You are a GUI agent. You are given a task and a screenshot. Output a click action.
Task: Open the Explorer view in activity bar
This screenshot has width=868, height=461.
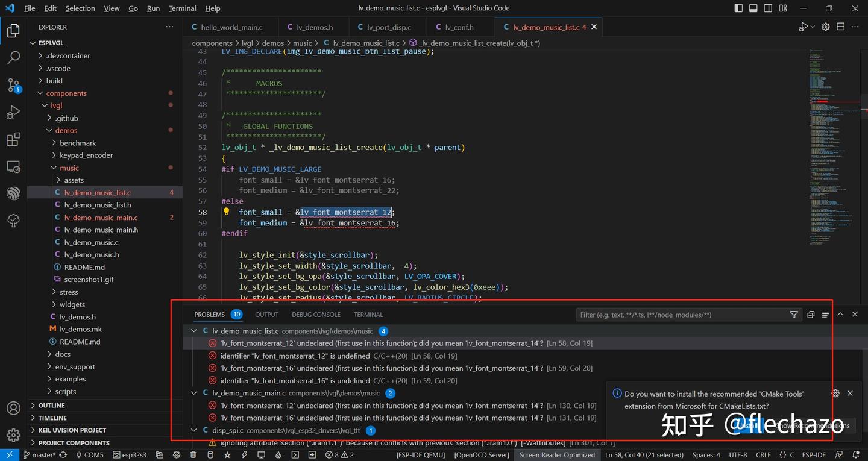[13, 31]
